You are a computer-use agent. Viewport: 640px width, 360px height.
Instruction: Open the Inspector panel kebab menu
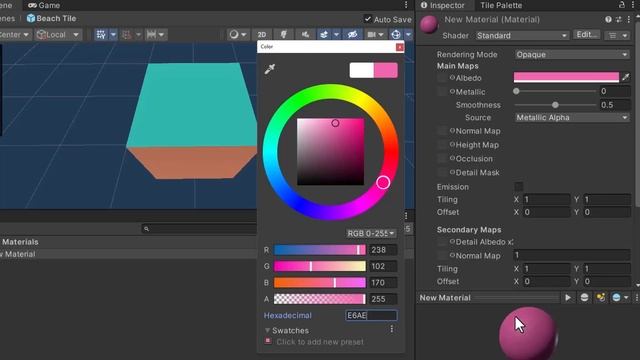pyautogui.click(x=634, y=5)
